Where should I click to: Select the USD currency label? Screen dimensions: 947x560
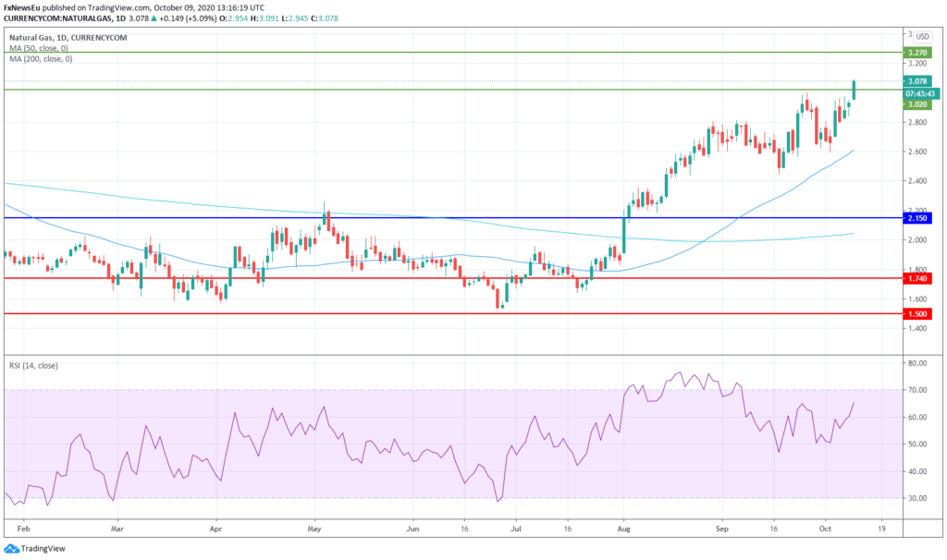click(x=922, y=36)
